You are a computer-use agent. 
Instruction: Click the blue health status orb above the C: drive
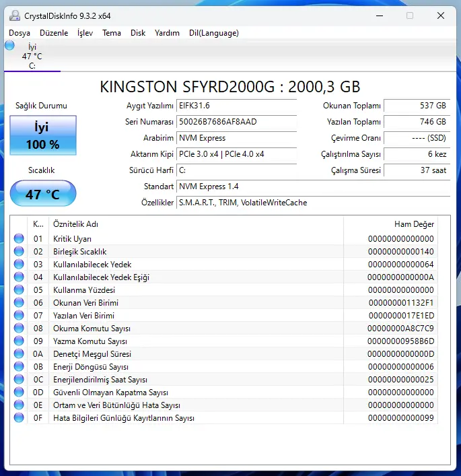click(9, 46)
